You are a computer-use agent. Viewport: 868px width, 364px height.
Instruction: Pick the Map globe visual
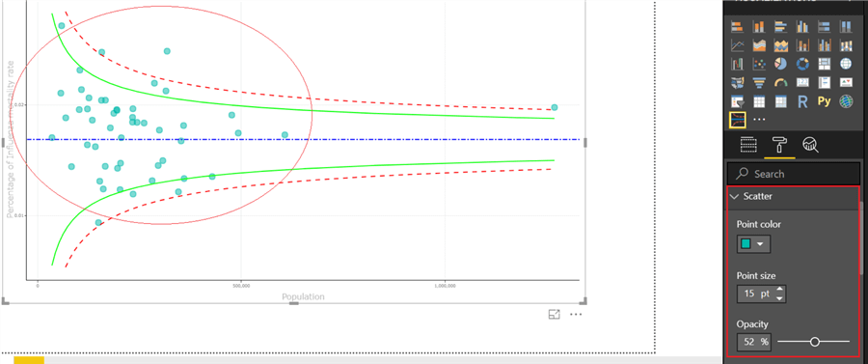click(x=846, y=65)
